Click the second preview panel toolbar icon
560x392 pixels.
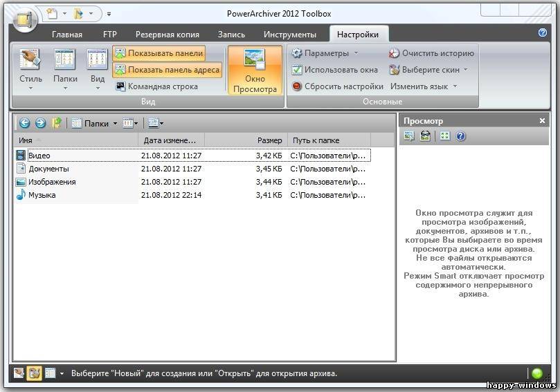click(425, 136)
